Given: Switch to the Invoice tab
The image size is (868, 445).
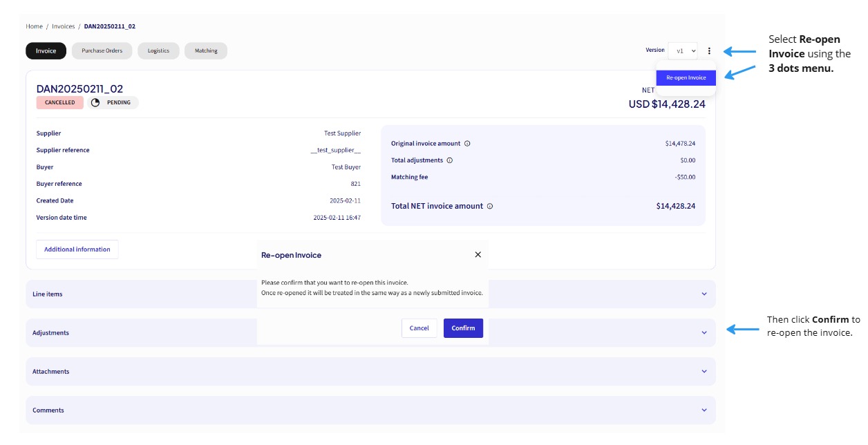Looking at the screenshot, I should [46, 50].
